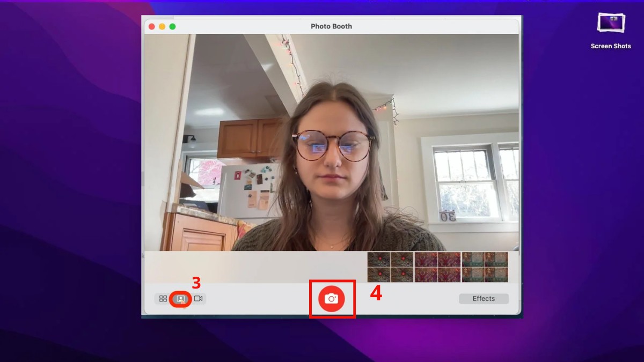Take a photo with the red camera button

point(331,299)
